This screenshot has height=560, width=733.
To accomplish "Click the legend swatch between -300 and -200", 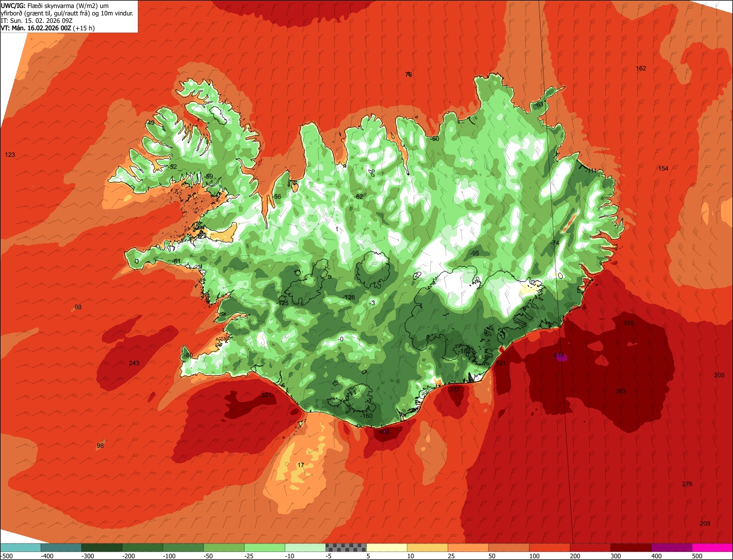I will (x=102, y=547).
